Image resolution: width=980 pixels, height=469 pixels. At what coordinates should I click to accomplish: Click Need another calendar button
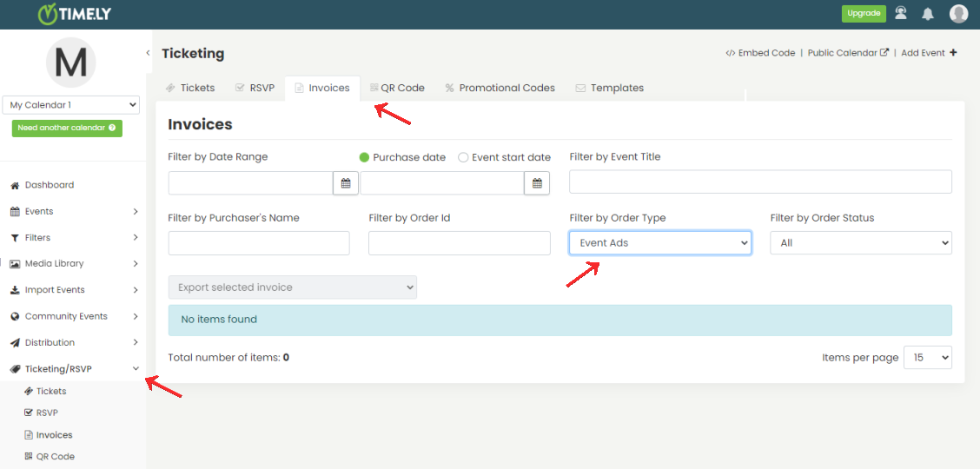point(67,128)
